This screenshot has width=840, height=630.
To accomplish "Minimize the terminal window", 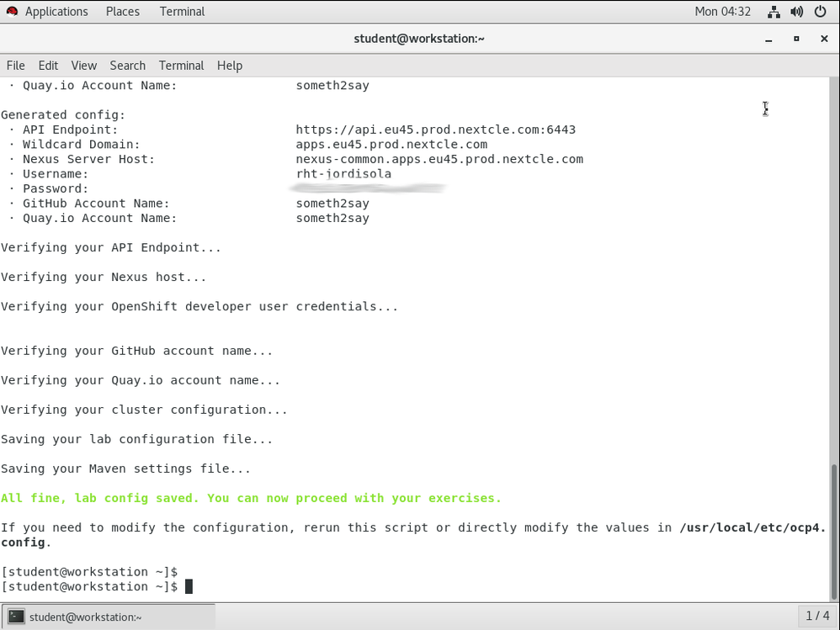I will tap(768, 39).
